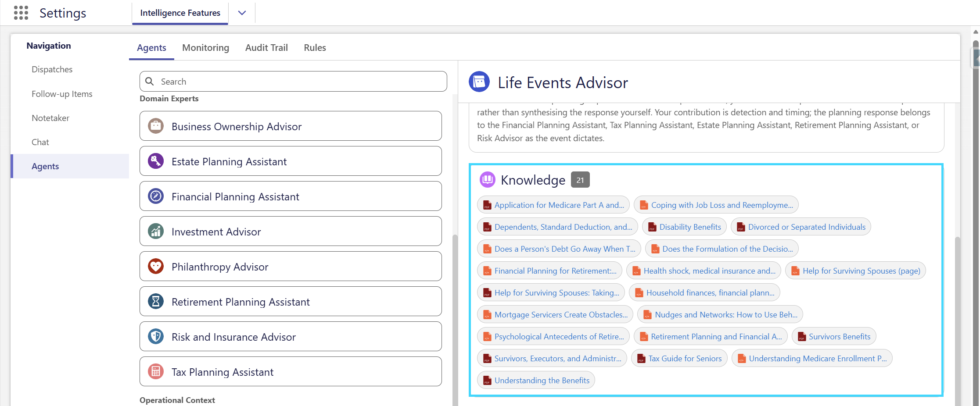Click the file icon of Help for Surviving Spouses (page)
The image size is (980, 406).
coord(795,271)
